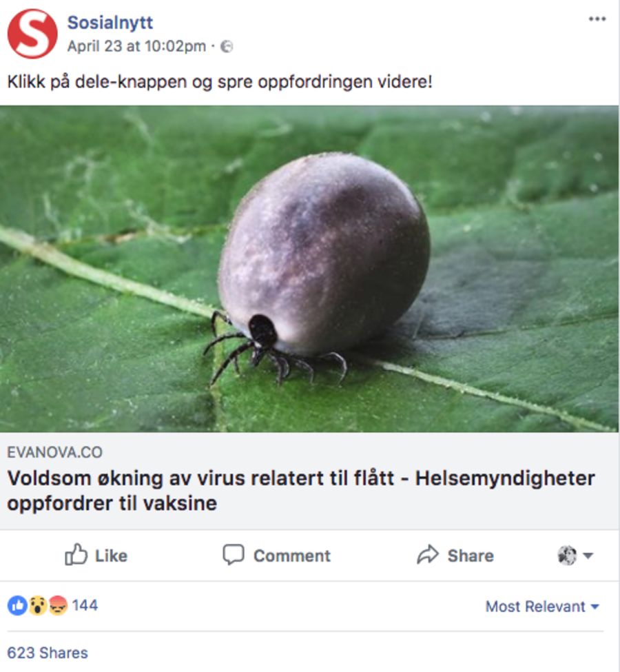This screenshot has height=672, width=620.
Task: Open the Sosialnytt page name link
Action: (110, 23)
